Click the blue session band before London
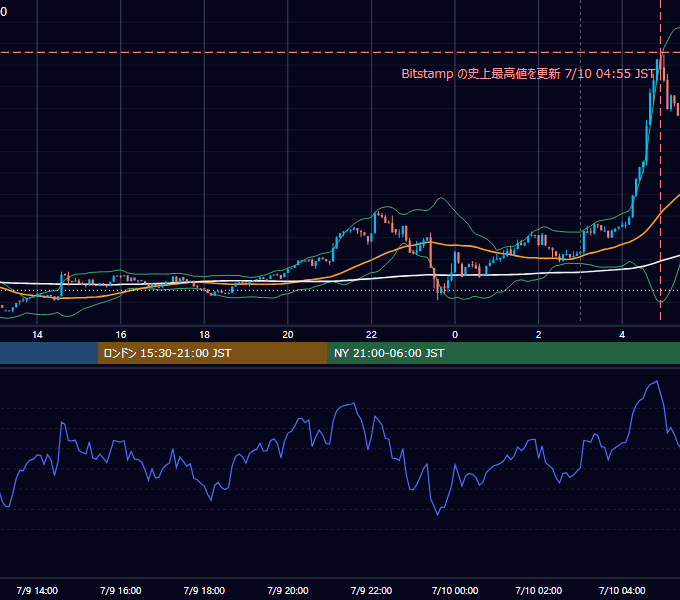Image resolution: width=680 pixels, height=600 pixels. (49, 353)
